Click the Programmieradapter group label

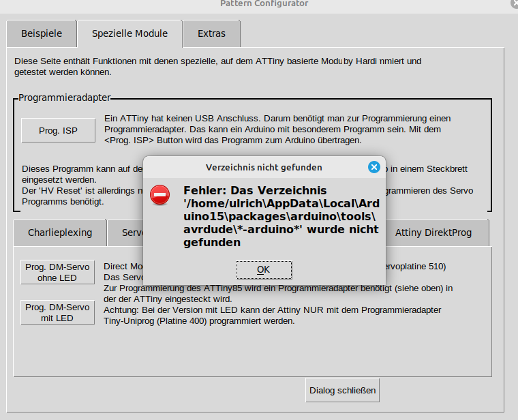click(64, 98)
